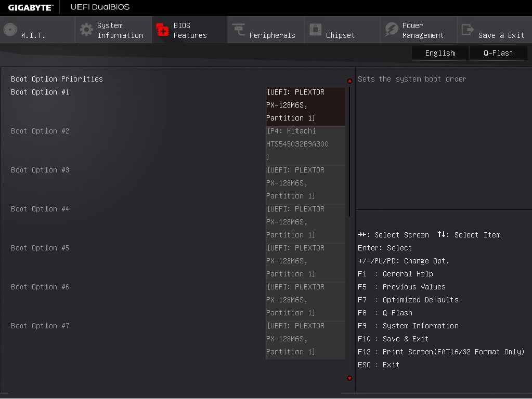The height and width of the screenshot is (399, 532).
Task: Click the Chipset icon
Action: (315, 30)
